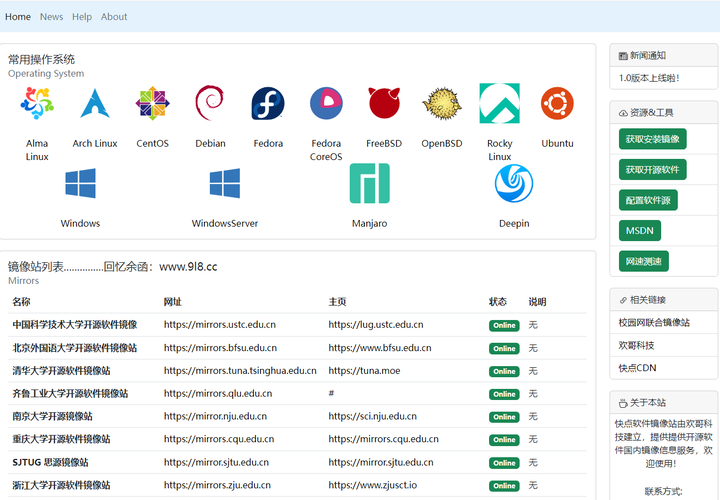The width and height of the screenshot is (720, 500).
Task: Open the Debian swirl logo
Action: pos(210,103)
